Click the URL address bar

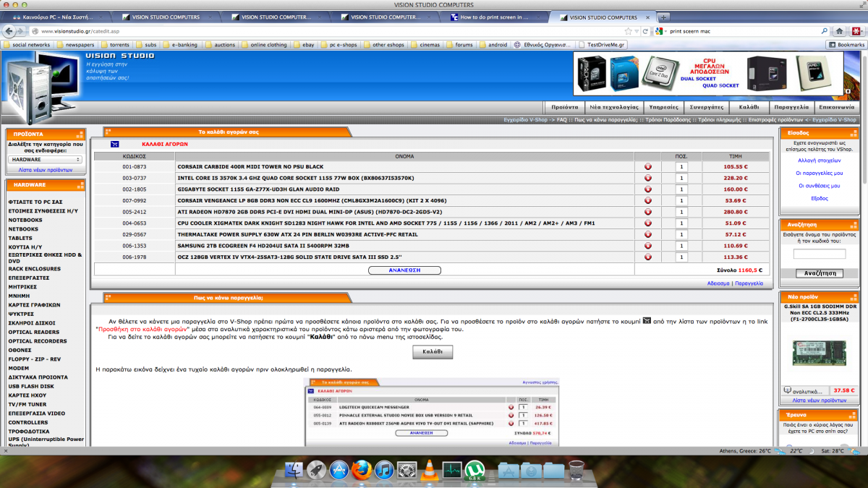coord(325,31)
